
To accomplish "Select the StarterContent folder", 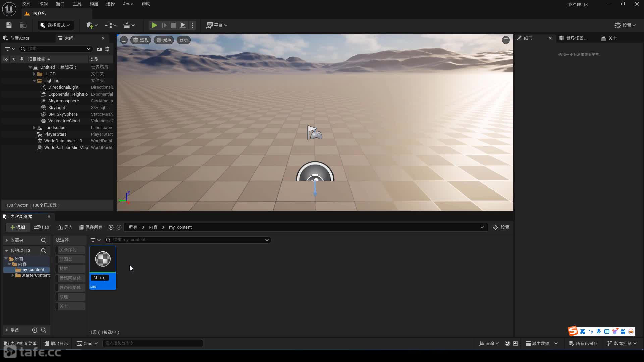I will tap(35, 275).
